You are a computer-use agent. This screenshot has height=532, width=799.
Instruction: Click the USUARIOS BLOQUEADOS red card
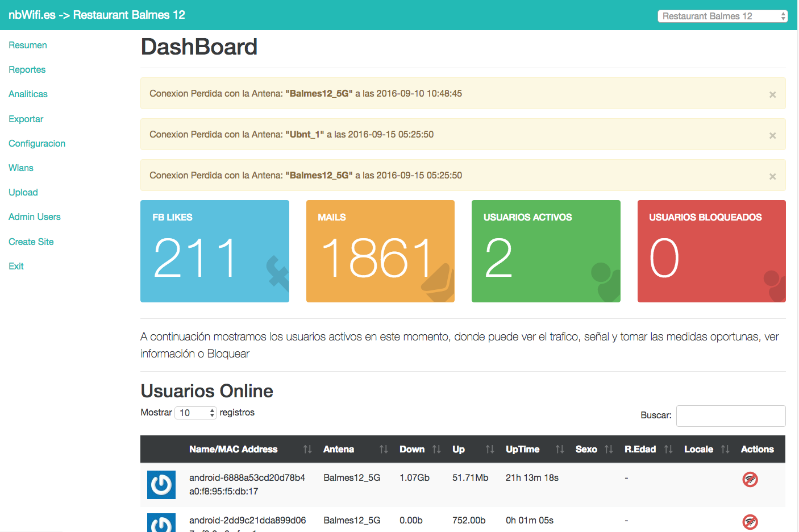coord(711,251)
